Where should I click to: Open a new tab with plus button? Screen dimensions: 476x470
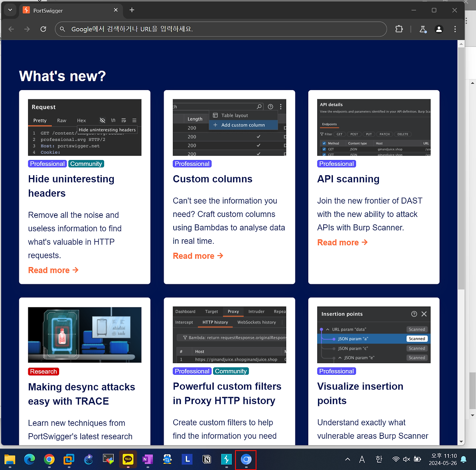[x=132, y=10]
